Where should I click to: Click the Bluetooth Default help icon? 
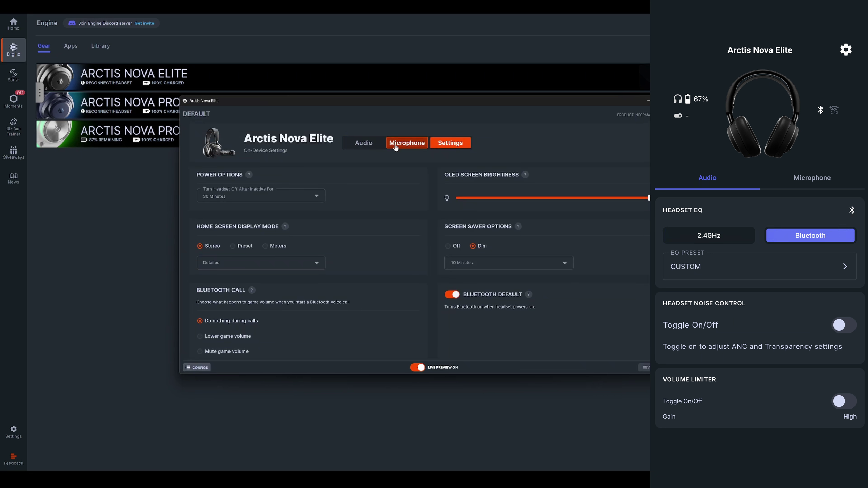pos(528,294)
